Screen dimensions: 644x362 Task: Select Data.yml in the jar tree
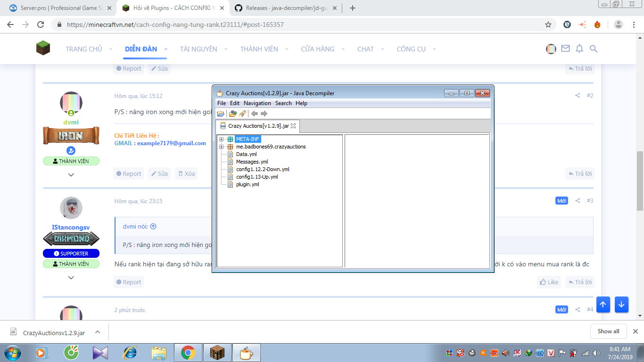(246, 154)
